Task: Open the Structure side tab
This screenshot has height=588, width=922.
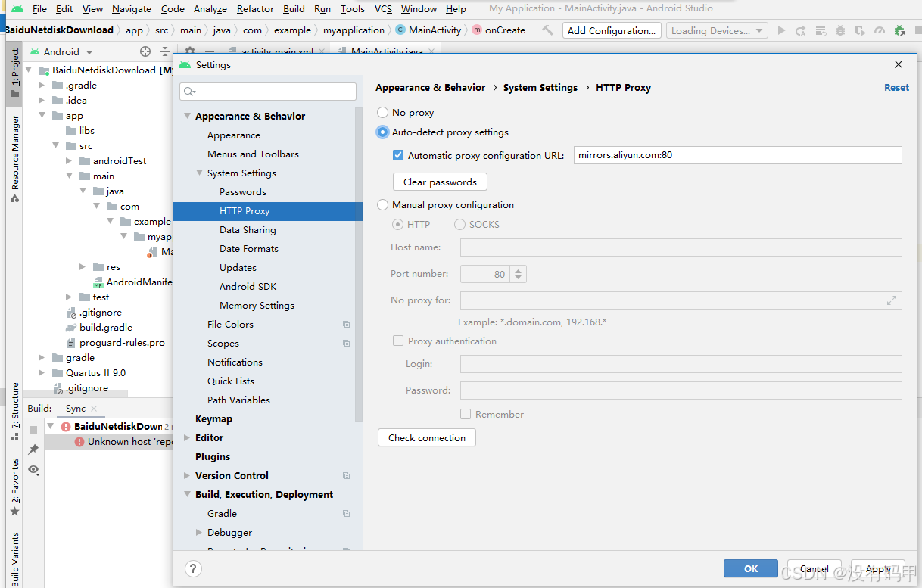Action: 14,412
